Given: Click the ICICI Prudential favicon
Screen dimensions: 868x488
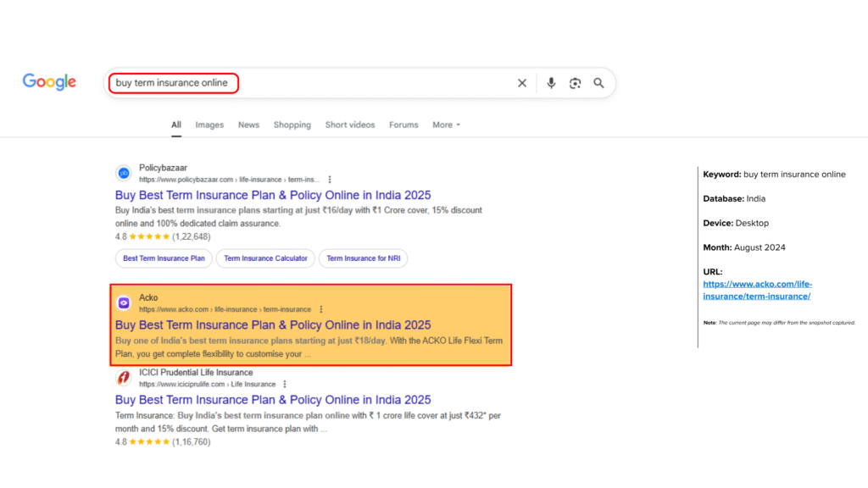Looking at the screenshot, I should [x=124, y=379].
